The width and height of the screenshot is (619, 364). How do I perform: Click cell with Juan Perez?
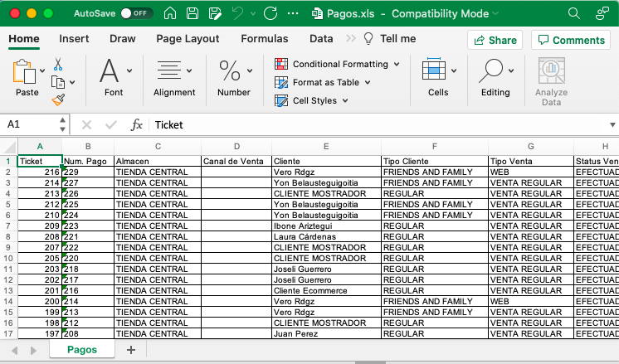tap(326, 333)
